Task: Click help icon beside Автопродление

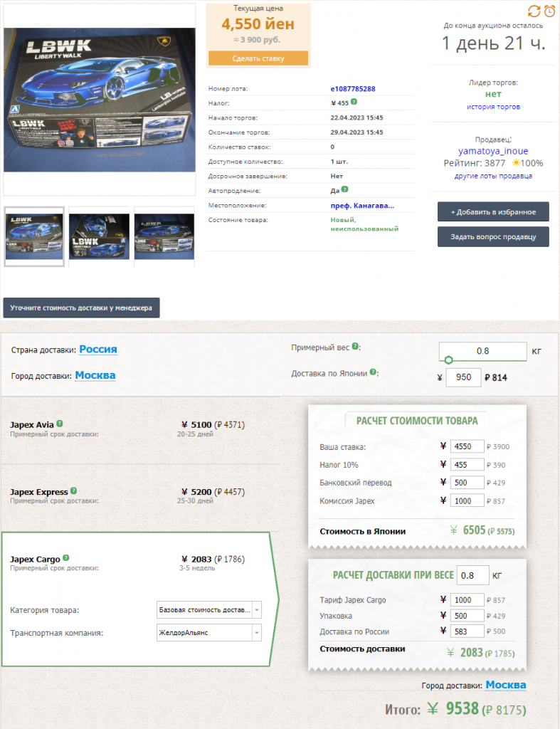Action: [x=344, y=190]
